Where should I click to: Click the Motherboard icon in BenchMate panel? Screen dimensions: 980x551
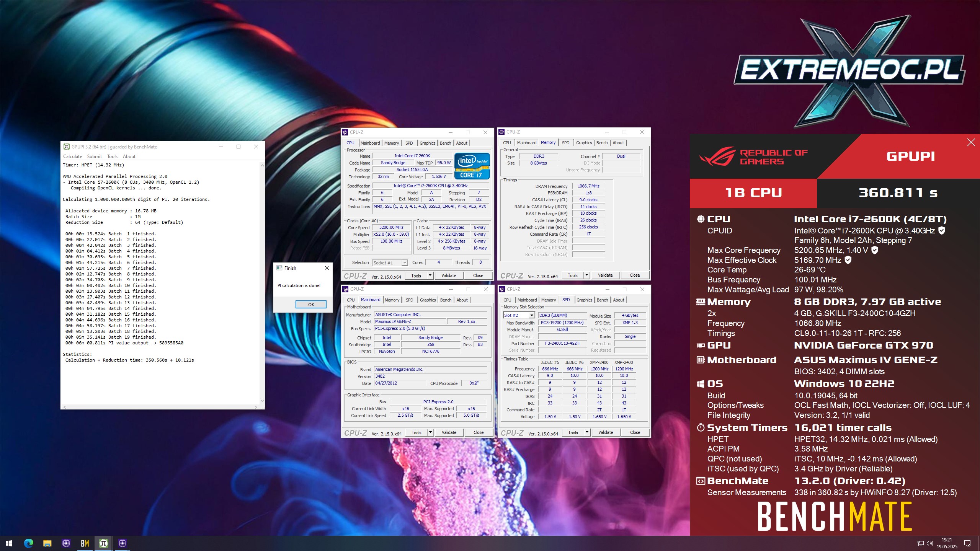[x=701, y=360]
